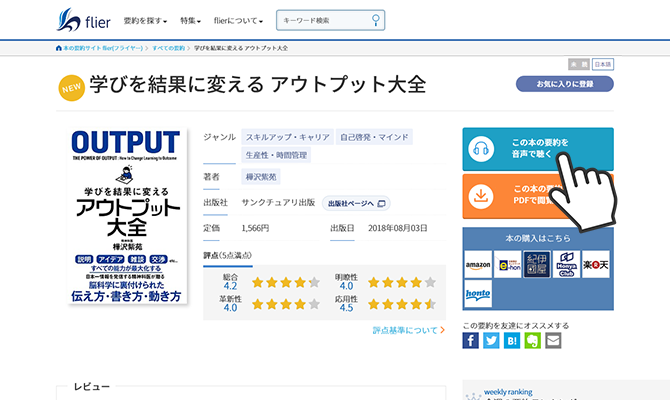Buy the book on amazon

pos(478,265)
